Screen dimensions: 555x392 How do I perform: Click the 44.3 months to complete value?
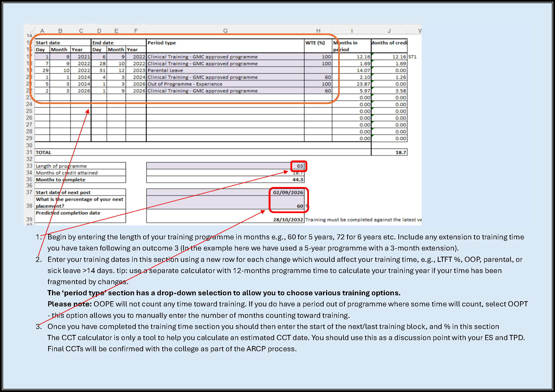coord(225,179)
